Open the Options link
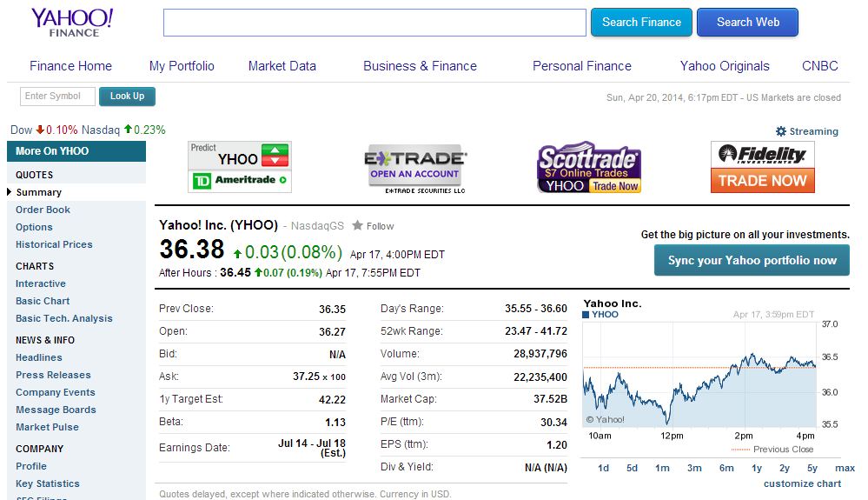The height and width of the screenshot is (500, 868). 34,227
